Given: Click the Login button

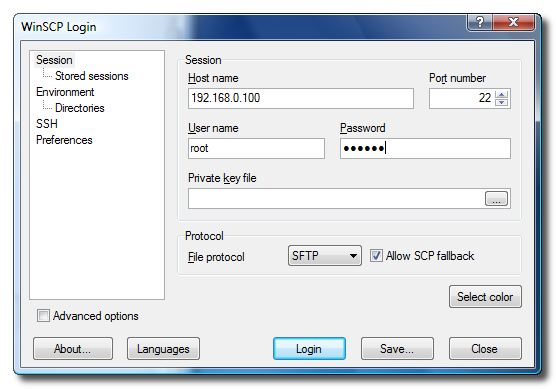Looking at the screenshot, I should 309,349.
